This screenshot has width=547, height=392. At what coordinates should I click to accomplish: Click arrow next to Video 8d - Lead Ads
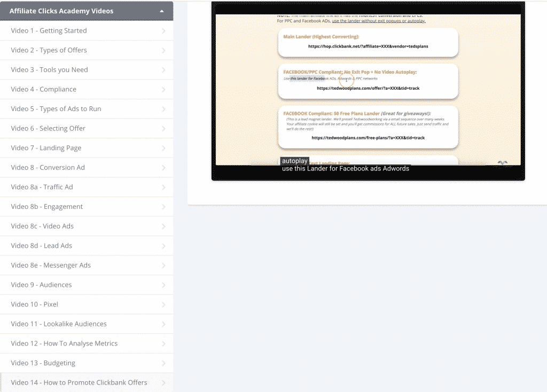[163, 246]
